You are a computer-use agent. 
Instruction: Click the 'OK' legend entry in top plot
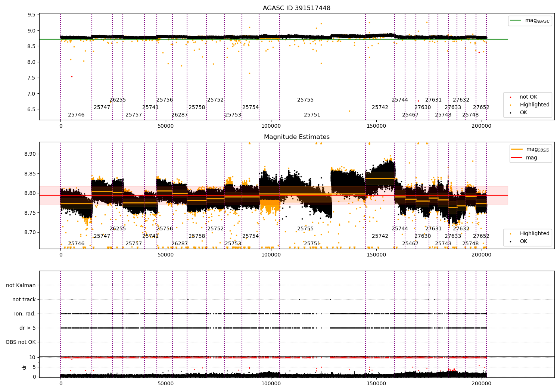[523, 113]
